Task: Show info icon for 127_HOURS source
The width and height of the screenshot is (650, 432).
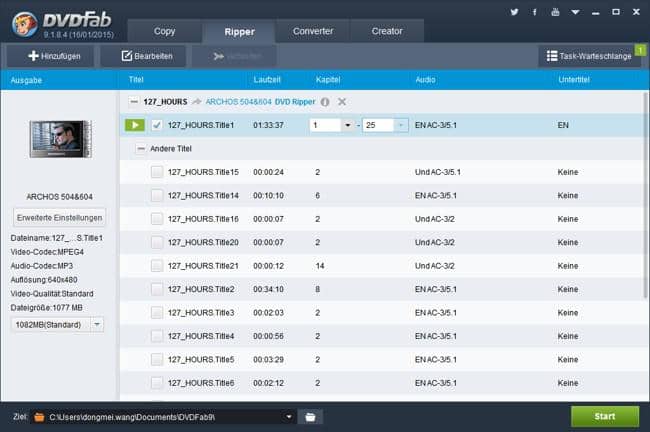Action: [325, 102]
